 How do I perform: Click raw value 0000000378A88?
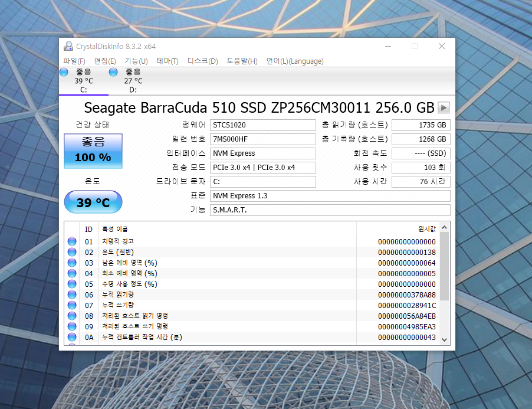[x=407, y=295]
